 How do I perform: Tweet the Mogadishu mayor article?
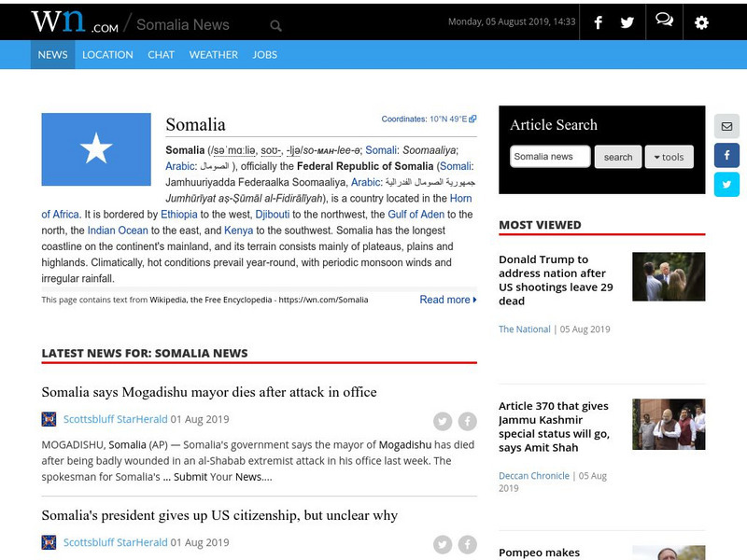click(x=443, y=421)
